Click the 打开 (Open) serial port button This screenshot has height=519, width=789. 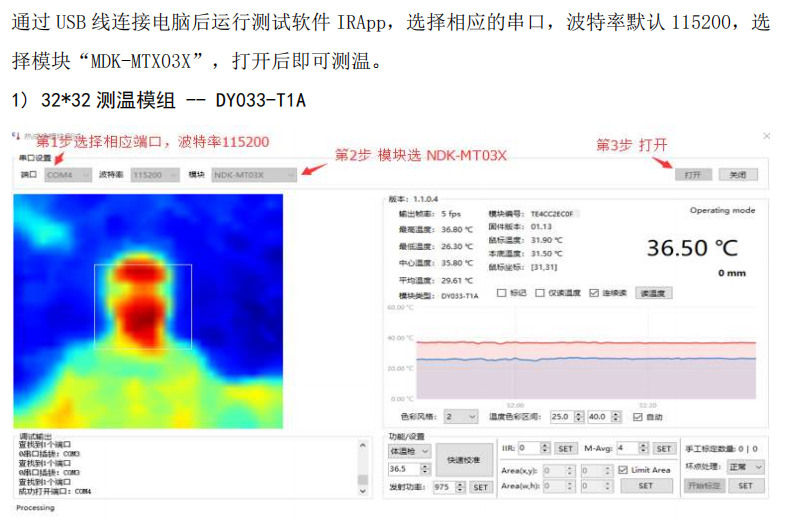(x=692, y=174)
